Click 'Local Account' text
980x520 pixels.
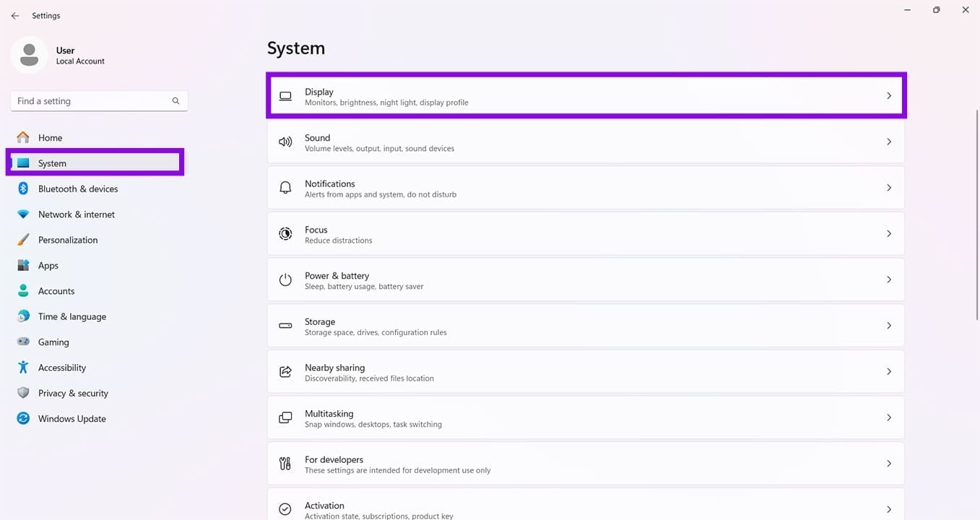(80, 61)
